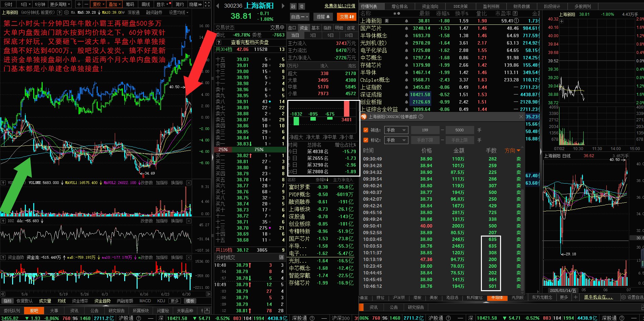Switch to the 盘口 tab

coord(292,28)
